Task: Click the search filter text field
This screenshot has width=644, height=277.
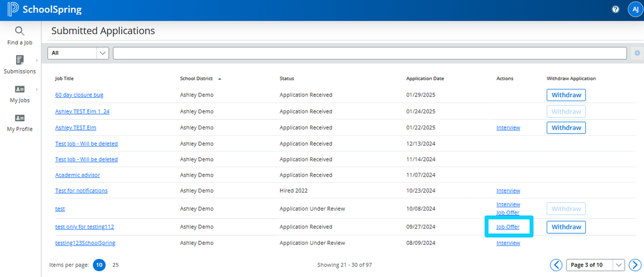Action: coord(369,53)
